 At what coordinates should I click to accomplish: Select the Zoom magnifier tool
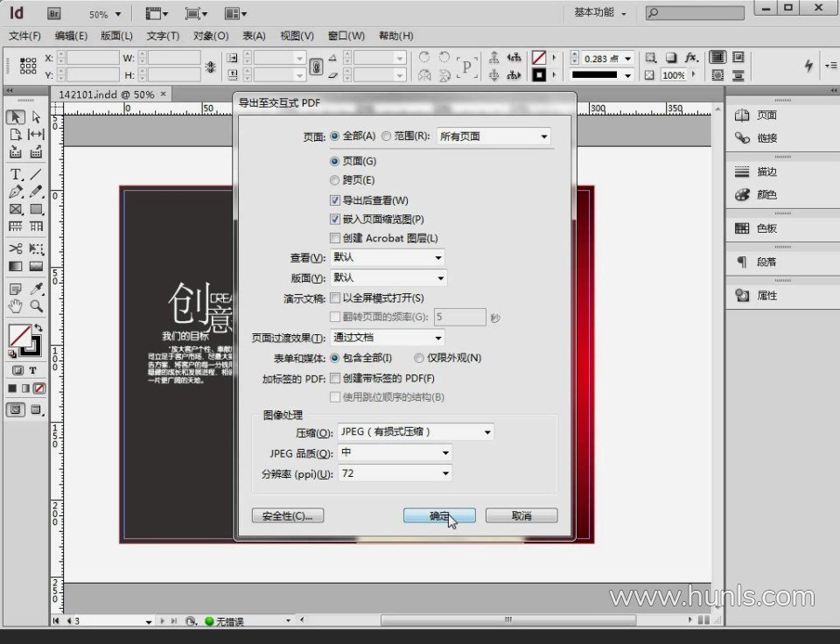(37, 306)
